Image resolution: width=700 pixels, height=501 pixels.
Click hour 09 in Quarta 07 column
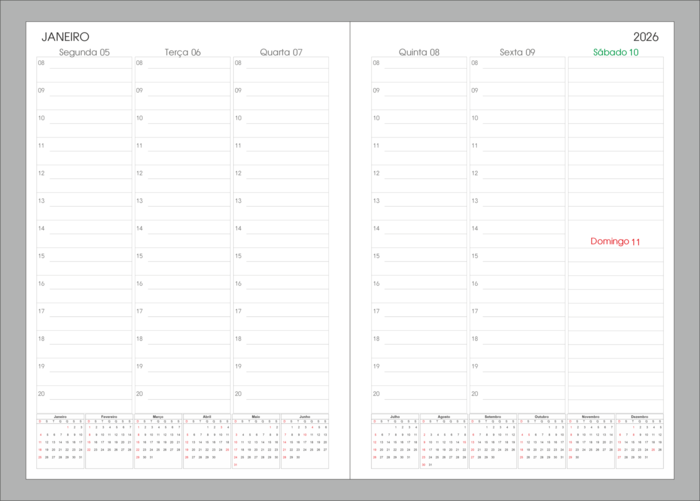[238, 90]
